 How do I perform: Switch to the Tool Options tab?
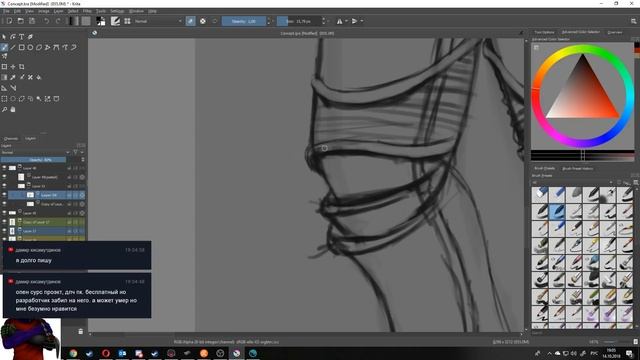544,32
